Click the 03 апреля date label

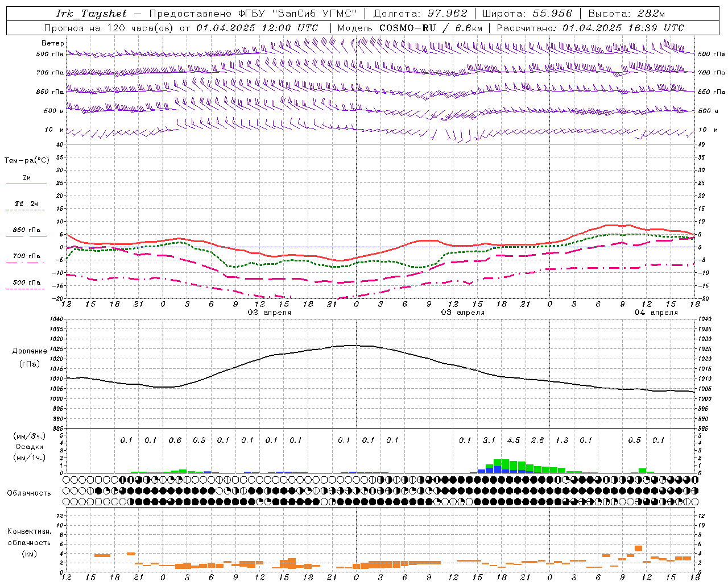click(x=463, y=313)
